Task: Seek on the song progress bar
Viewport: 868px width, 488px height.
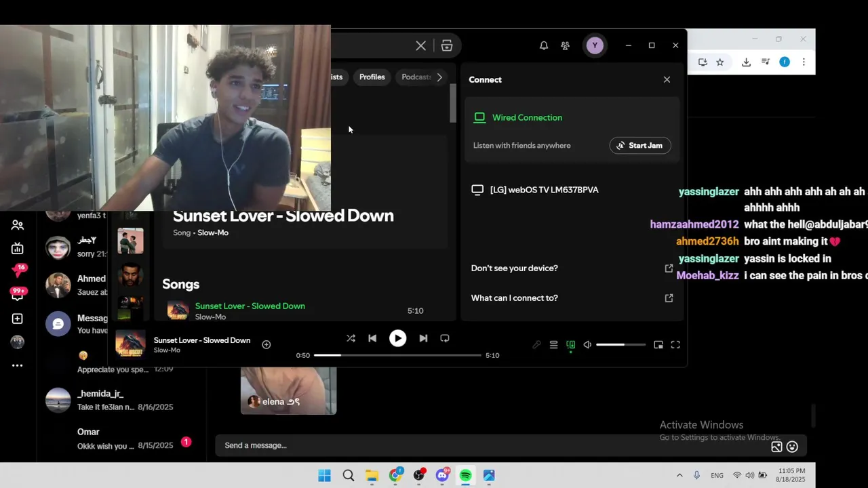Action: [x=397, y=355]
